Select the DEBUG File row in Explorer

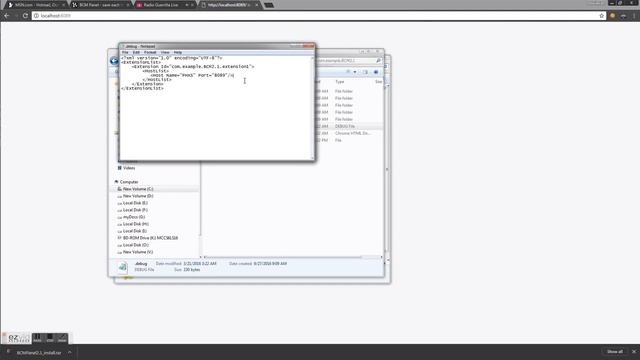pos(349,126)
